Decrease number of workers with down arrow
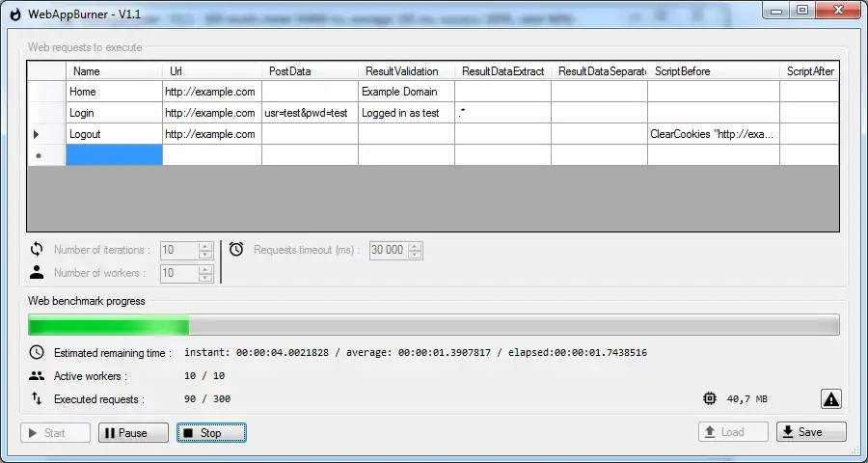The image size is (868, 463). pyautogui.click(x=205, y=278)
